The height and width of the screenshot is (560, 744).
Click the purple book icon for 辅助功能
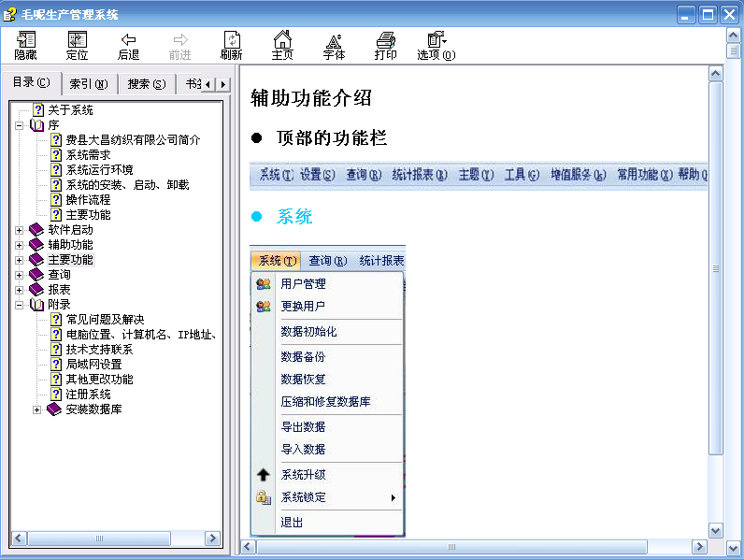click(36, 245)
